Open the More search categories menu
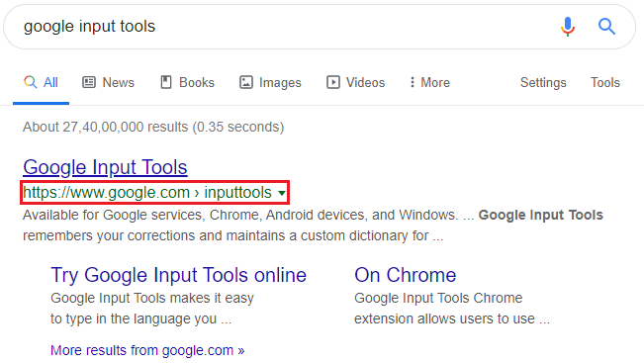Viewport: 644px width, 363px height. click(x=429, y=82)
